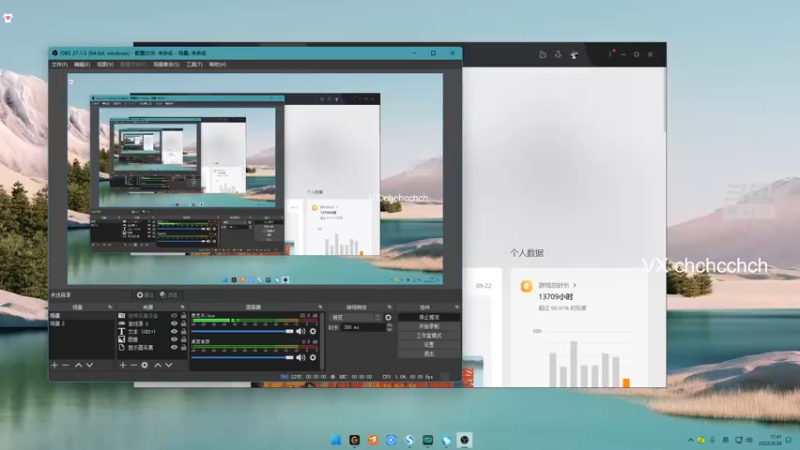The height and width of the screenshot is (450, 800).
Task: Open scene transition properties gear
Action: (x=388, y=317)
